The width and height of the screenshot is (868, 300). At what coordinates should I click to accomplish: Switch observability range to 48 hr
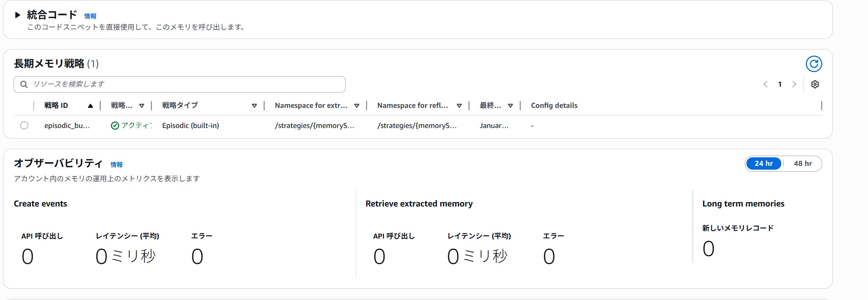[x=802, y=163]
